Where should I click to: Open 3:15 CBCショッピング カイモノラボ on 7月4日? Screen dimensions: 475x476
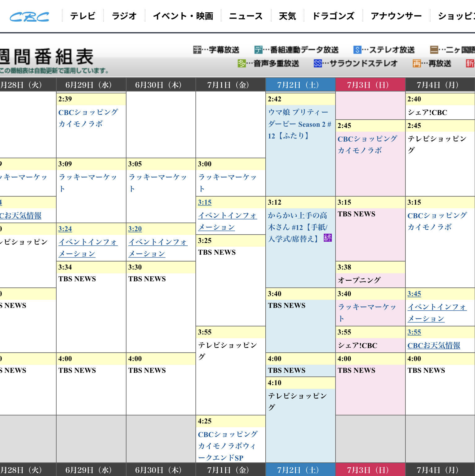(x=437, y=221)
